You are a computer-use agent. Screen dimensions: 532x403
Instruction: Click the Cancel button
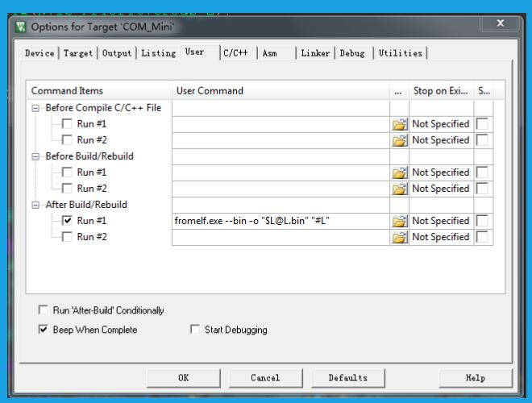[x=266, y=377]
